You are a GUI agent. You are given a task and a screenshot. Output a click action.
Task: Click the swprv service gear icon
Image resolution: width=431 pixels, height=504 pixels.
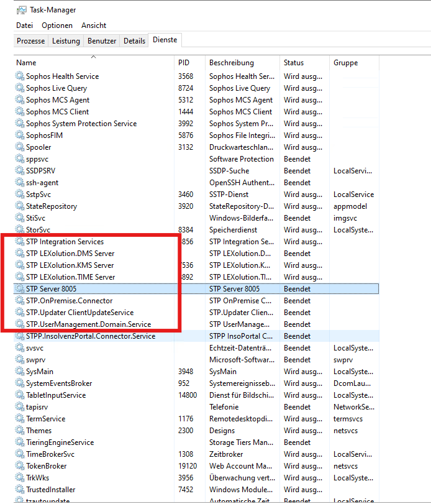(20, 360)
